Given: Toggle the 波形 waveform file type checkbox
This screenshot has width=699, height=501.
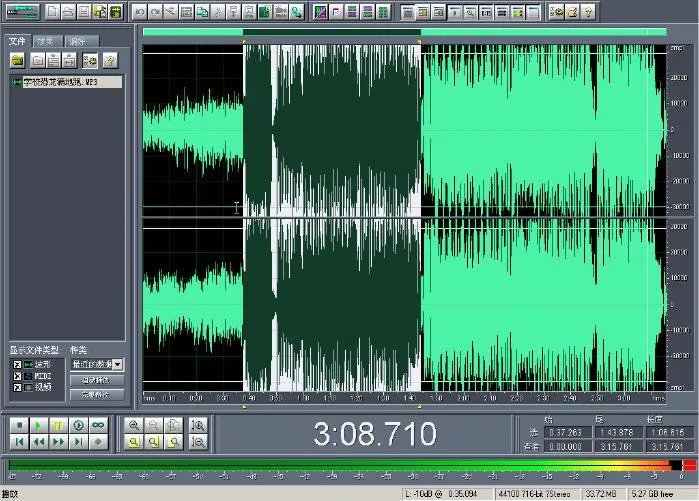Looking at the screenshot, I should click(x=17, y=364).
